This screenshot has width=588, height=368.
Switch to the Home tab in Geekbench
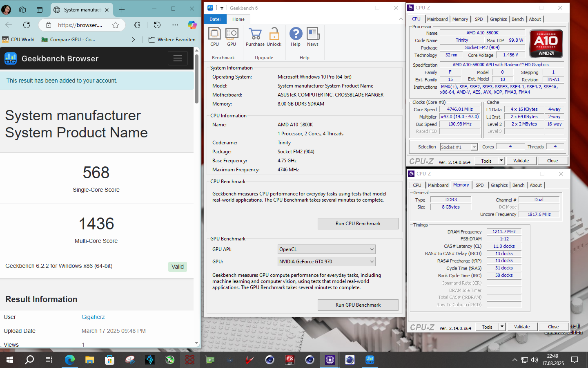238,19
